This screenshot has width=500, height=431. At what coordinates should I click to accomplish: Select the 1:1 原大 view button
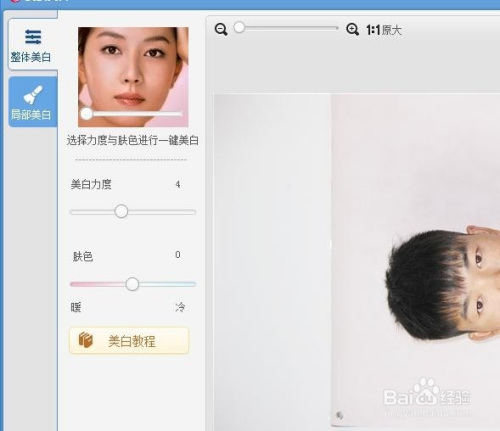coord(384,30)
